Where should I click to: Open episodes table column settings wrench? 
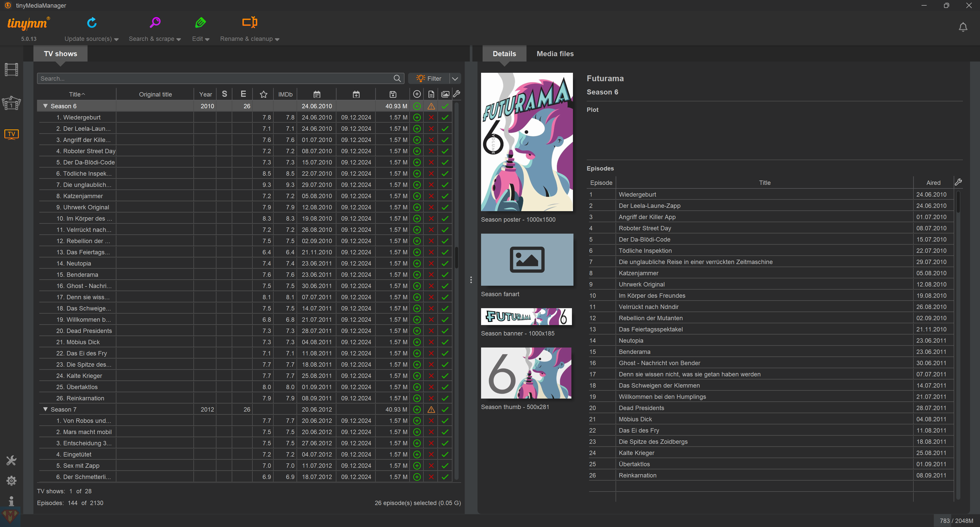pos(958,182)
